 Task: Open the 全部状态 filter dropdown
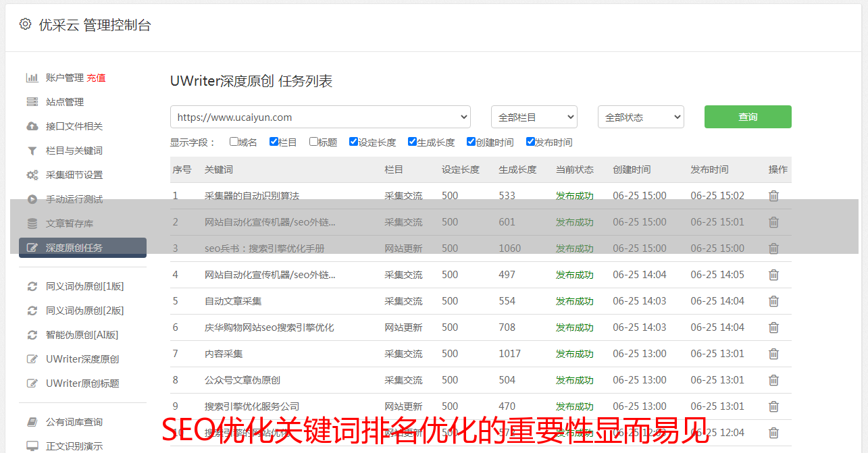(x=640, y=117)
